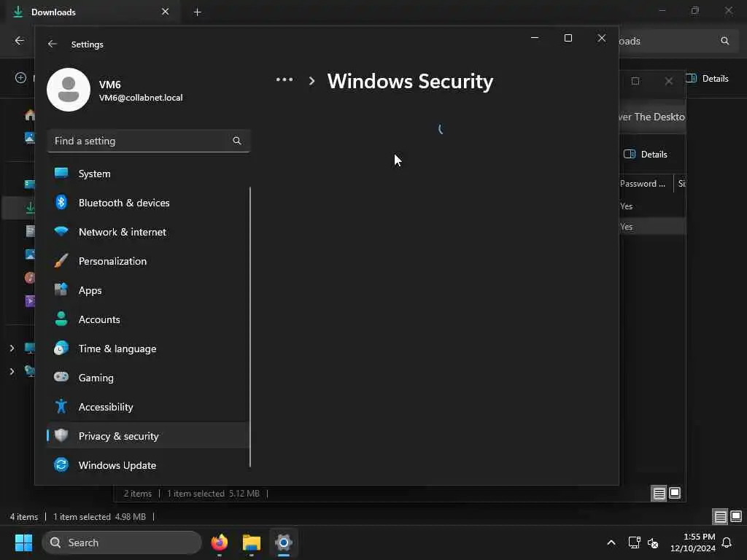Open File Explorer from the taskbar
This screenshot has width=747, height=560.
pyautogui.click(x=252, y=542)
